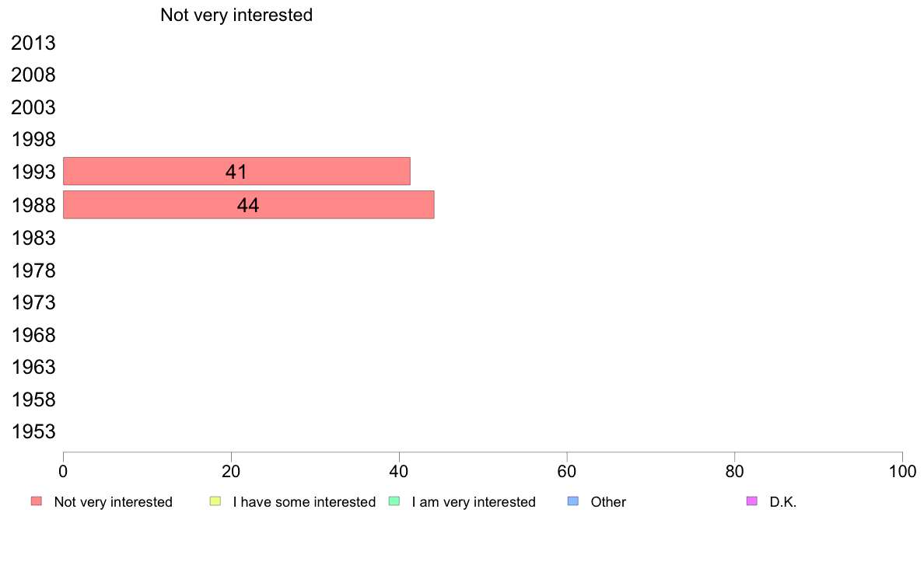
Task: Click the 60 tick on the x-axis
Action: point(567,471)
